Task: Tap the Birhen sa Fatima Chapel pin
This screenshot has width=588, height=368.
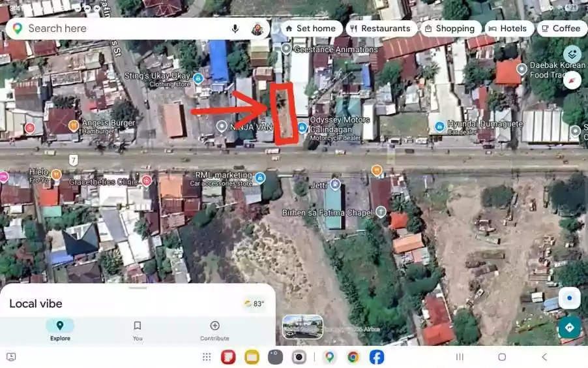Action: pos(381,211)
